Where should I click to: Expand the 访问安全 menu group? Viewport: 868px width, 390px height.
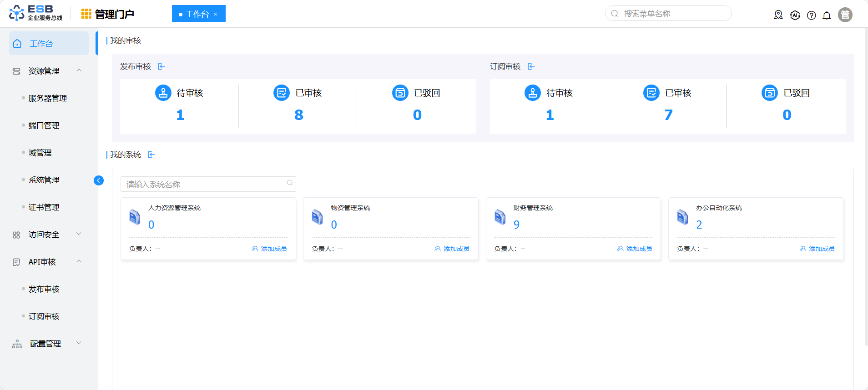[x=79, y=234]
